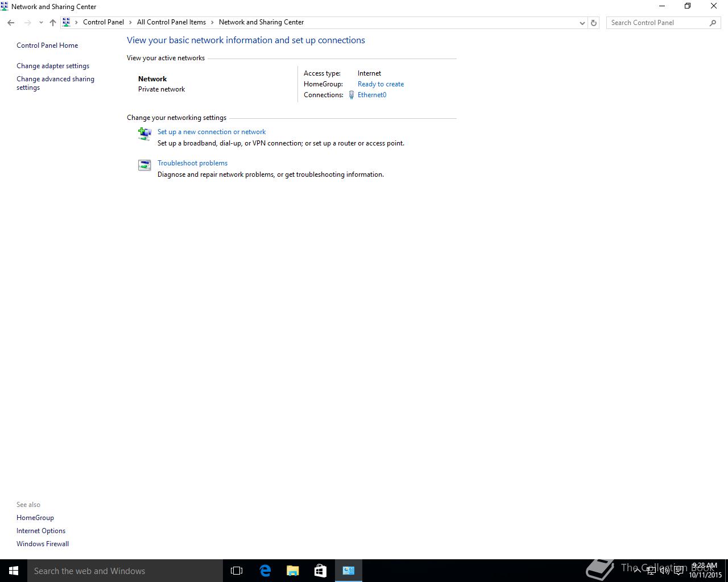The height and width of the screenshot is (582, 728).
Task: Click the Forward navigation arrow
Action: [x=27, y=23]
